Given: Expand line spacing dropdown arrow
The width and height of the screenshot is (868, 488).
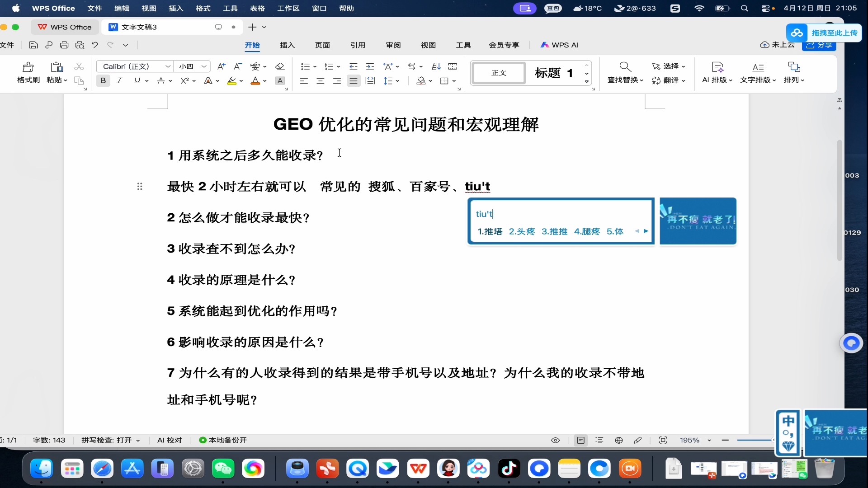Looking at the screenshot, I should click(397, 81).
